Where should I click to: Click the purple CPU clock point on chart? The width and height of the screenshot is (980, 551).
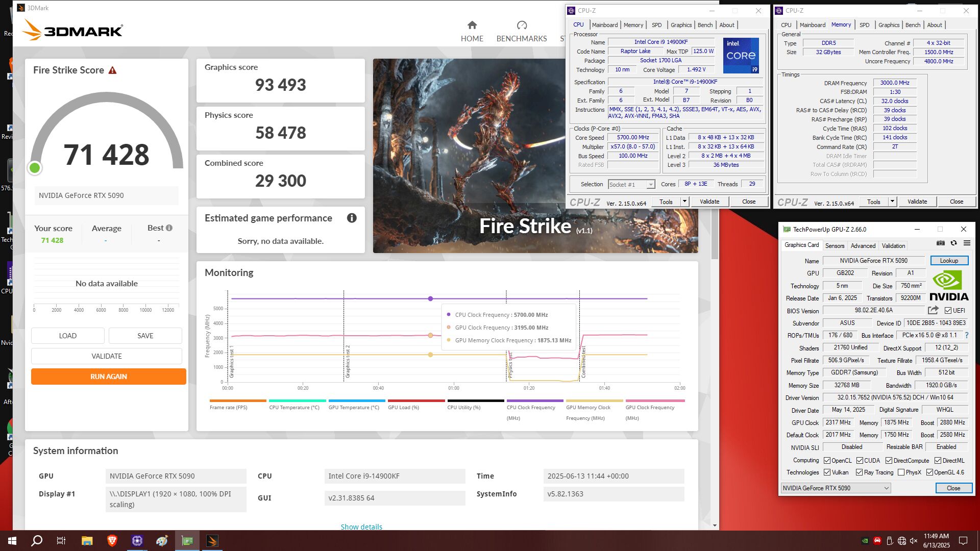[x=430, y=298]
